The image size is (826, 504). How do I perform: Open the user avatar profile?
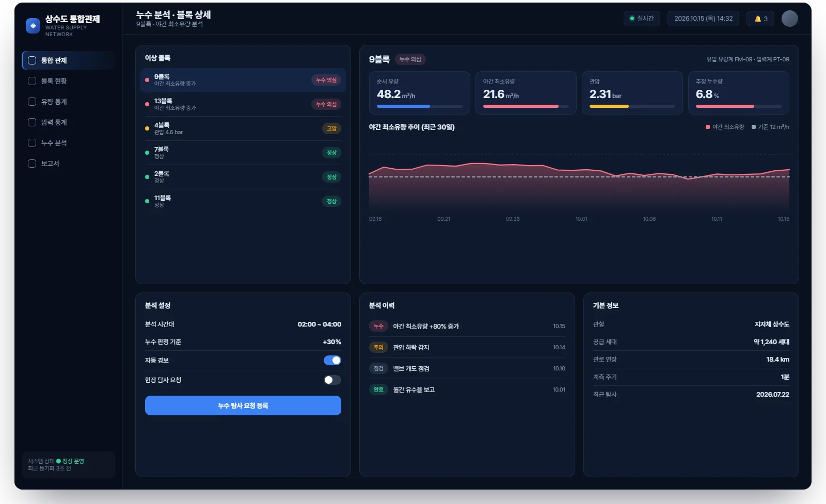coord(789,19)
